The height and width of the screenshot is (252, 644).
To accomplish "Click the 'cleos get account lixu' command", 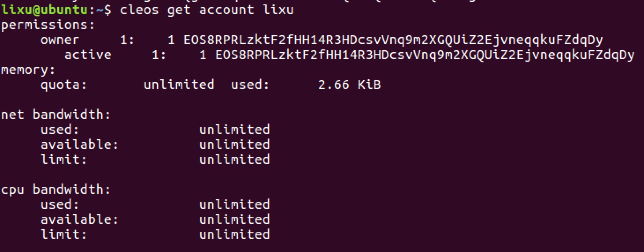I will pyautogui.click(x=207, y=11).
